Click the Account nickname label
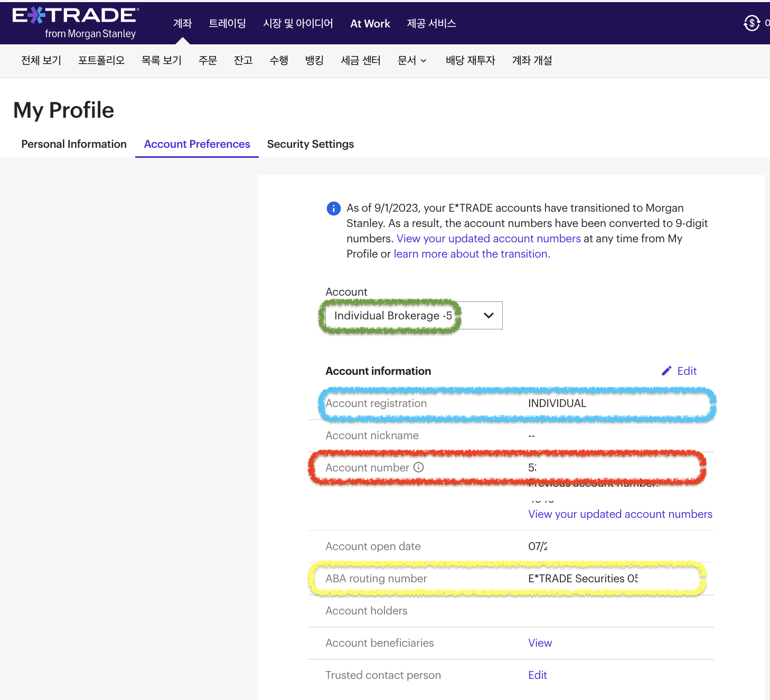The image size is (770, 700). tap(372, 436)
